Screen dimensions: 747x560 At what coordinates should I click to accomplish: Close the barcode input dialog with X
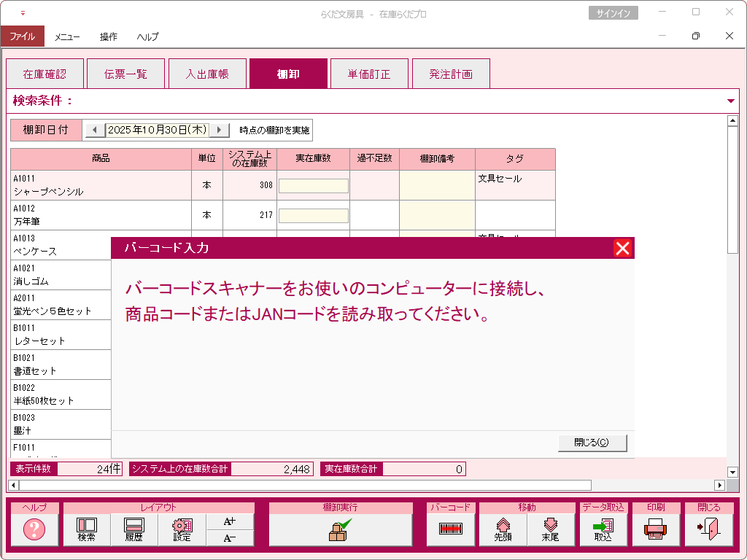(x=622, y=249)
